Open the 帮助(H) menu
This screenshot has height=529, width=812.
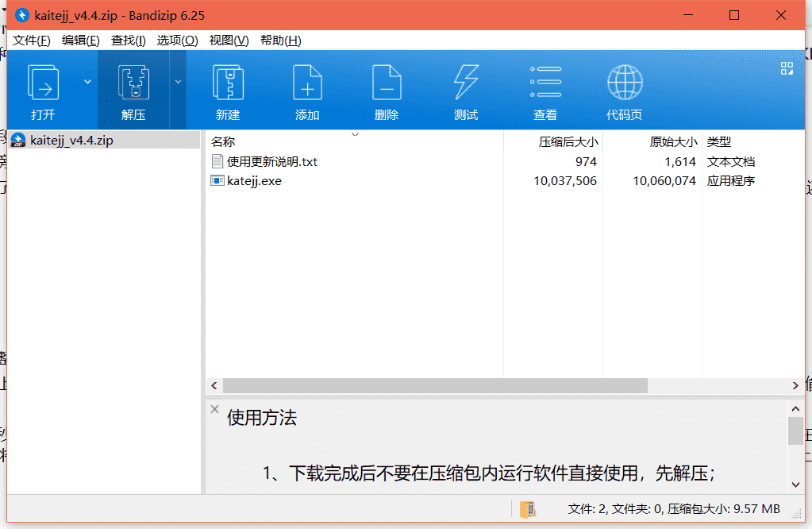[x=281, y=41]
